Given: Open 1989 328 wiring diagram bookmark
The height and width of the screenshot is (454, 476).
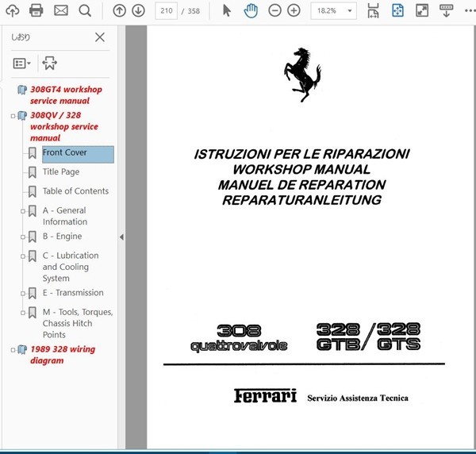Looking at the screenshot, I should click(x=63, y=355).
